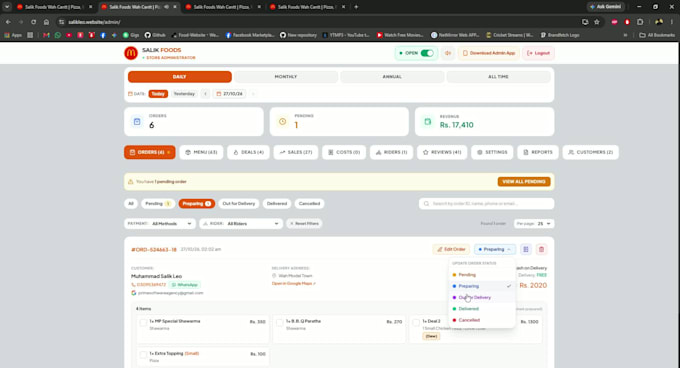Open the ORDERS (6) section

[150, 152]
